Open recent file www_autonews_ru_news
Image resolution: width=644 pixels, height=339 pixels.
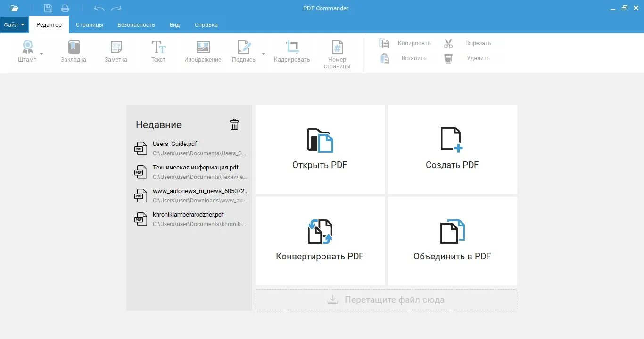[x=190, y=195]
